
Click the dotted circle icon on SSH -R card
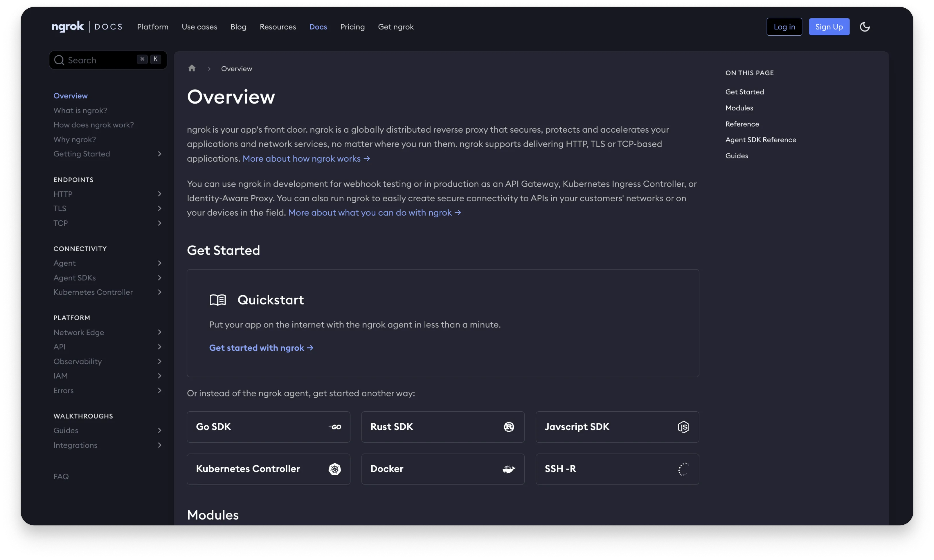coord(683,469)
